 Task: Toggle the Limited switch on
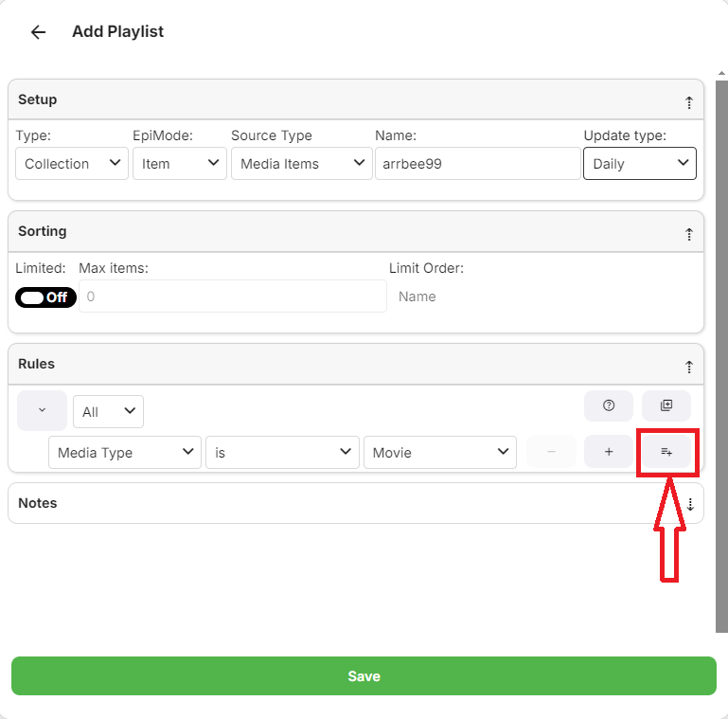point(45,297)
